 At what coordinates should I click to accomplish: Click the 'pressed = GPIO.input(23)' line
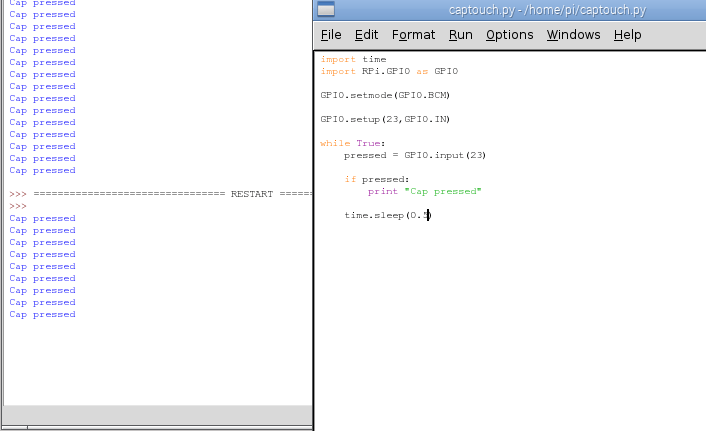point(415,155)
